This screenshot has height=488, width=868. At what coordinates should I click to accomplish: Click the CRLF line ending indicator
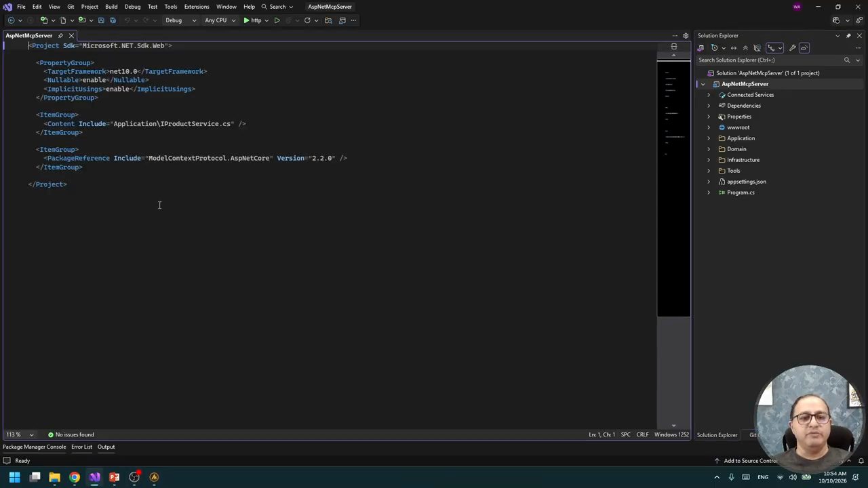tap(642, 434)
